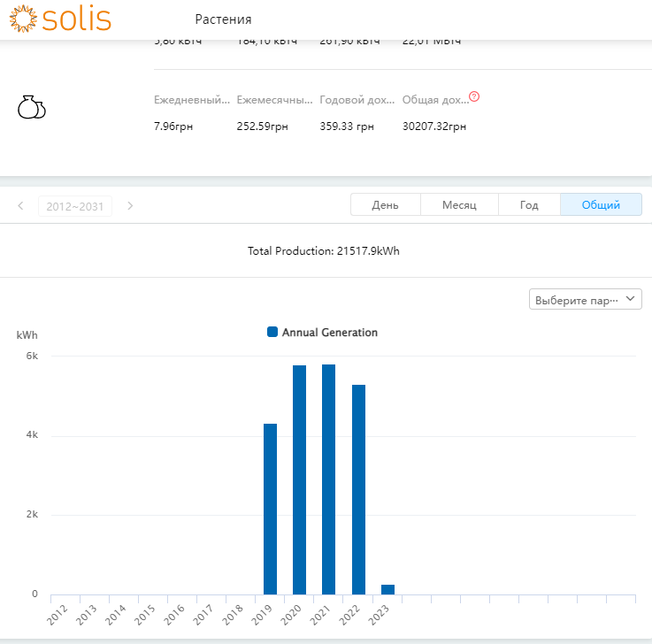Click the 2022 generation bar
The image size is (652, 644).
(x=358, y=489)
